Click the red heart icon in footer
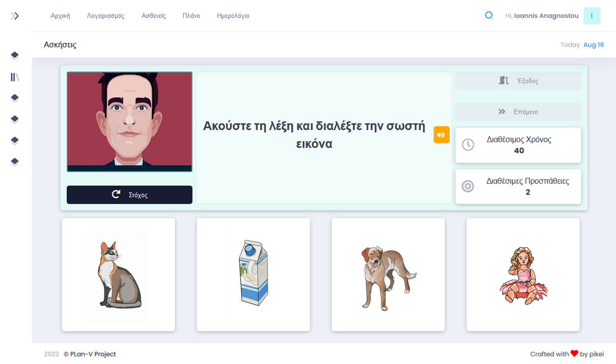Viewport: 616px width, 364px height. [574, 354]
